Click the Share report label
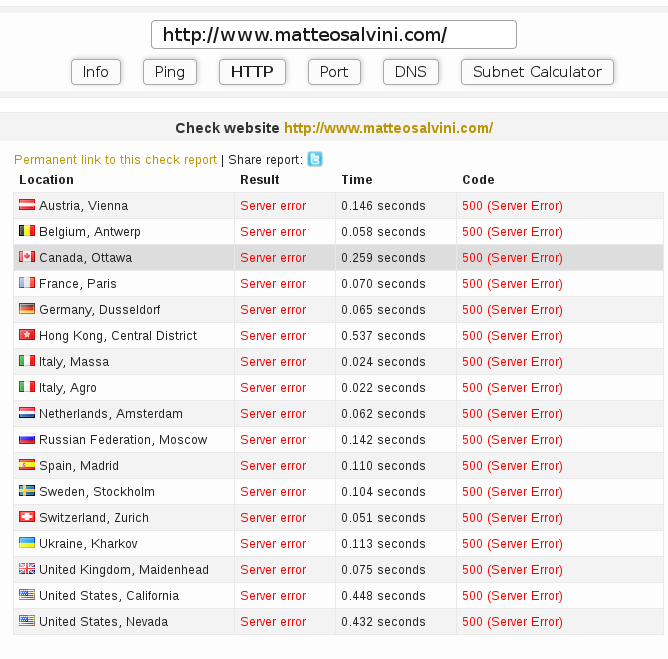The width and height of the screenshot is (668, 659). 265,160
